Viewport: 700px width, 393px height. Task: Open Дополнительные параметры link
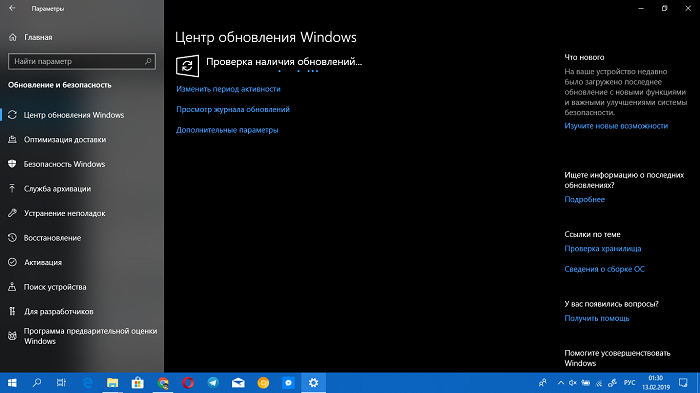(227, 130)
